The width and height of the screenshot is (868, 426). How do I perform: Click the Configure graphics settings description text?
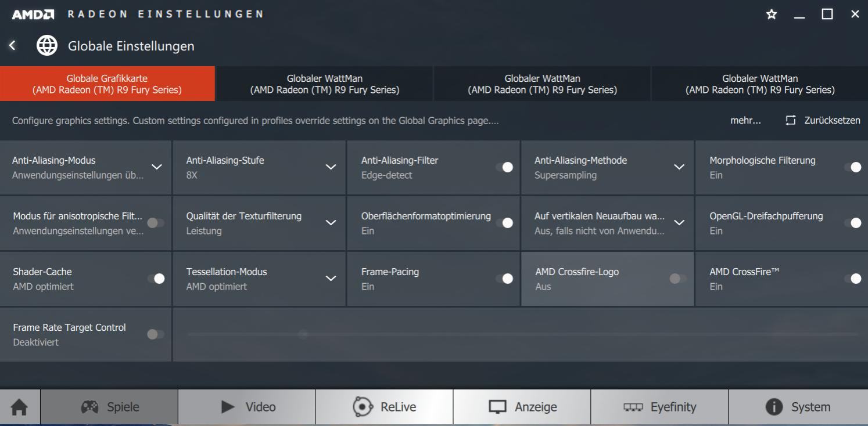coord(255,121)
